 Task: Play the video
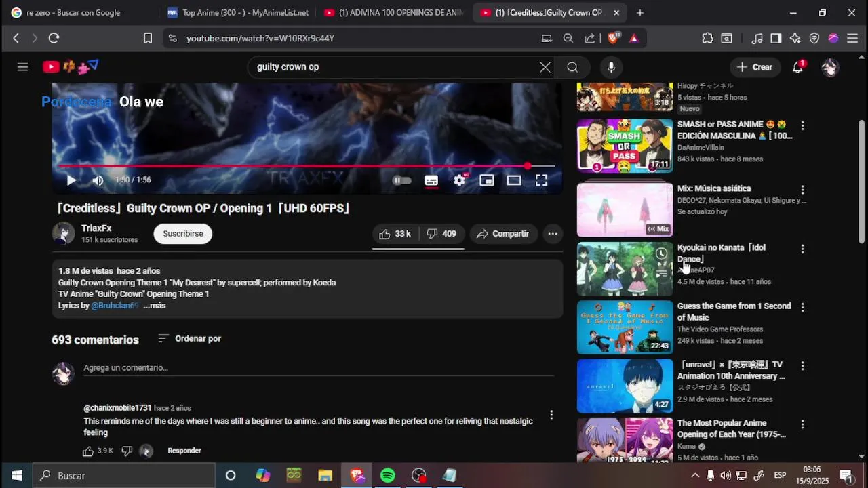tap(71, 180)
